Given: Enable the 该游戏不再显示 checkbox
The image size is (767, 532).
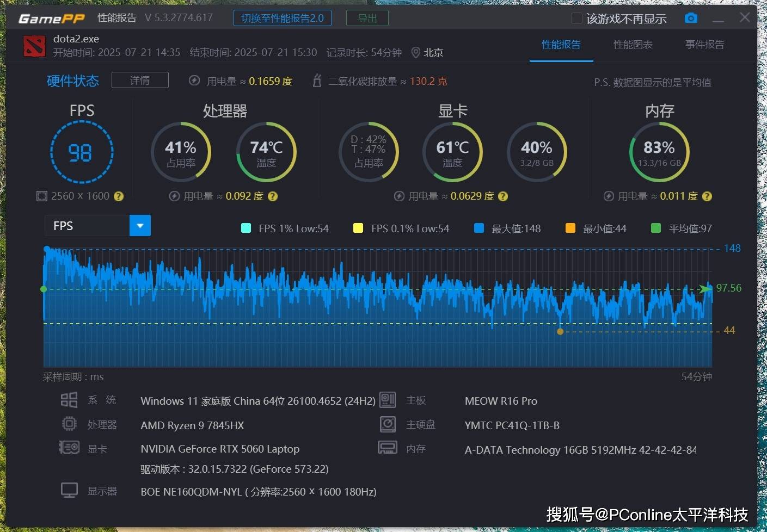Looking at the screenshot, I should click(x=576, y=18).
